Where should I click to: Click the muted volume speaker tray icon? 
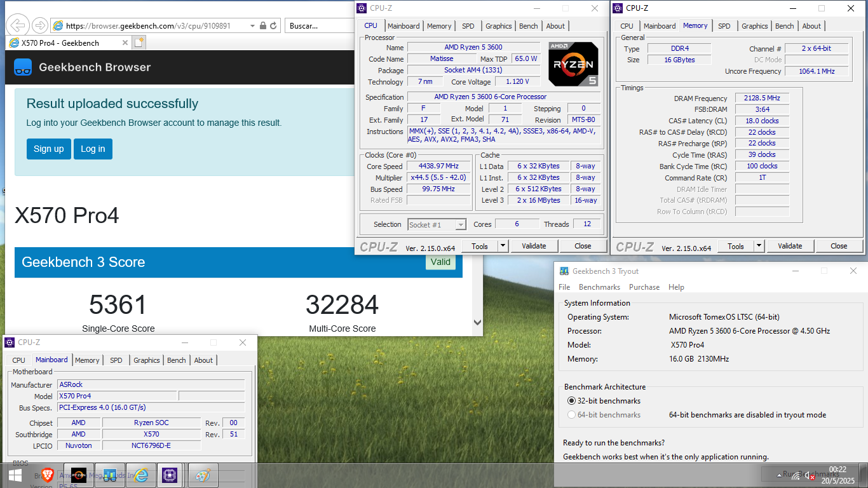[810, 475]
